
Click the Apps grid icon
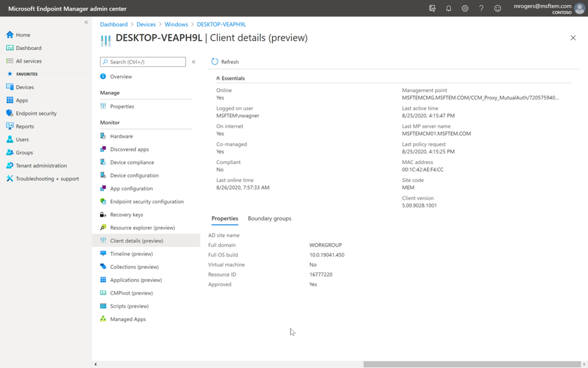click(10, 100)
